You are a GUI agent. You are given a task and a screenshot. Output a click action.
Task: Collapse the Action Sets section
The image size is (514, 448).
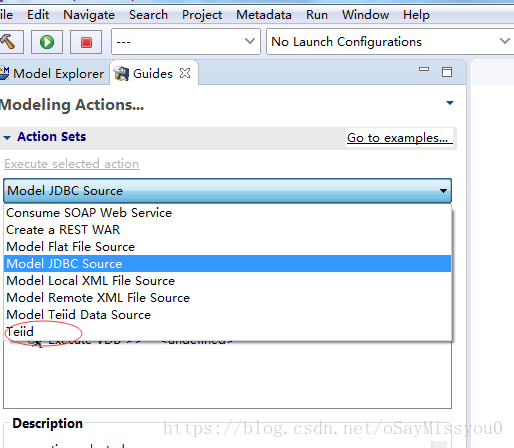[7, 137]
